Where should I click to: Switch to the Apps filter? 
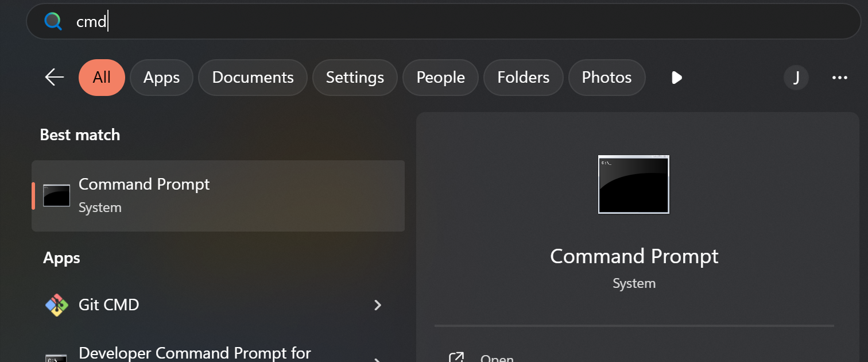(x=161, y=77)
